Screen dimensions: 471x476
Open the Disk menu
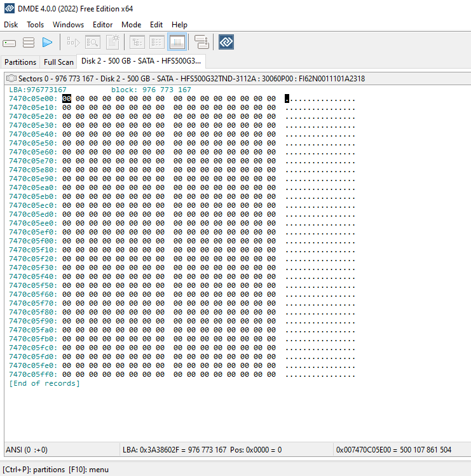tap(11, 25)
